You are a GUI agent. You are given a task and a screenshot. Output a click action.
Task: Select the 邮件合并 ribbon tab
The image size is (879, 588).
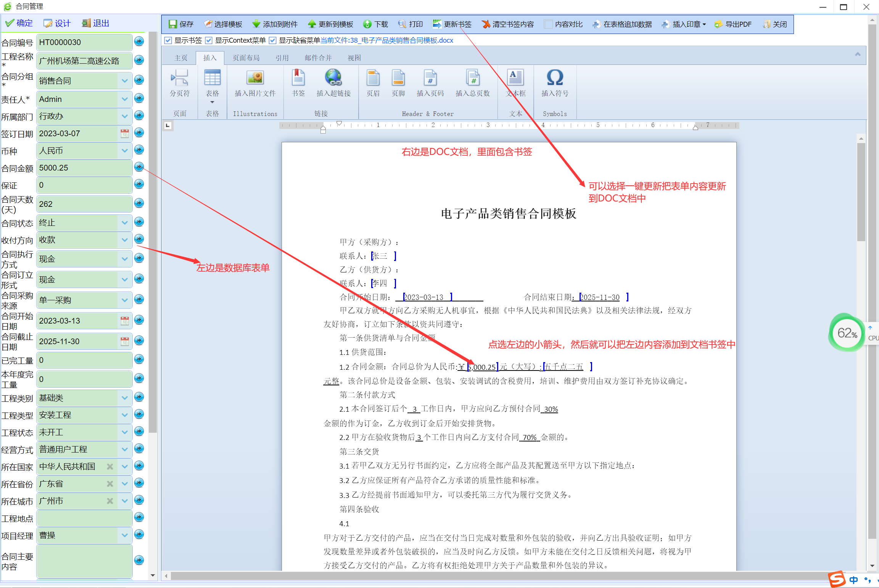(x=318, y=58)
